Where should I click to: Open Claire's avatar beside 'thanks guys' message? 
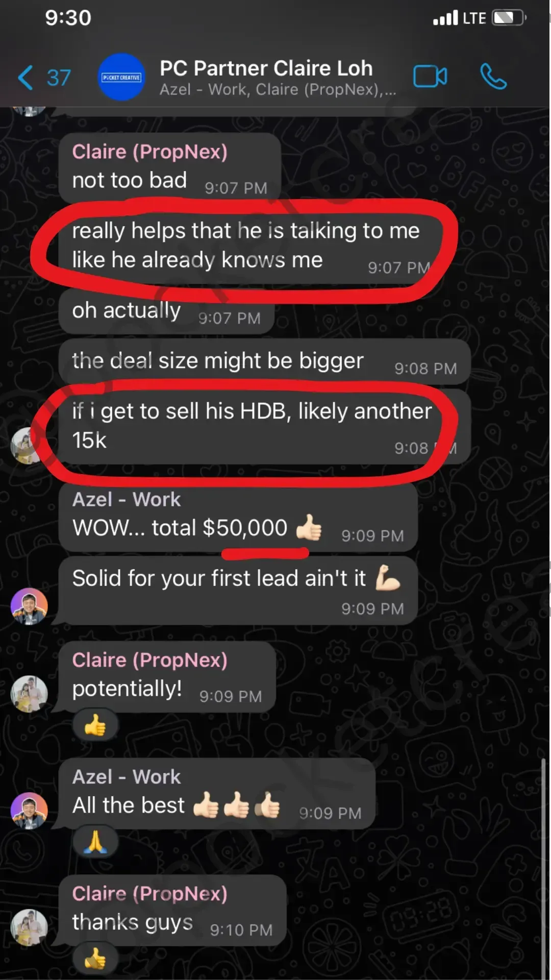coord(29,927)
